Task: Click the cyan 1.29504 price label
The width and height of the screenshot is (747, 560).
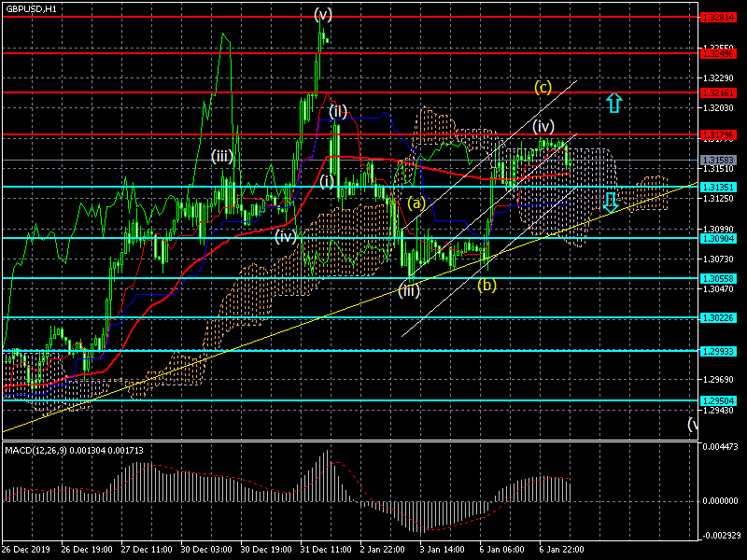Action: [x=718, y=401]
